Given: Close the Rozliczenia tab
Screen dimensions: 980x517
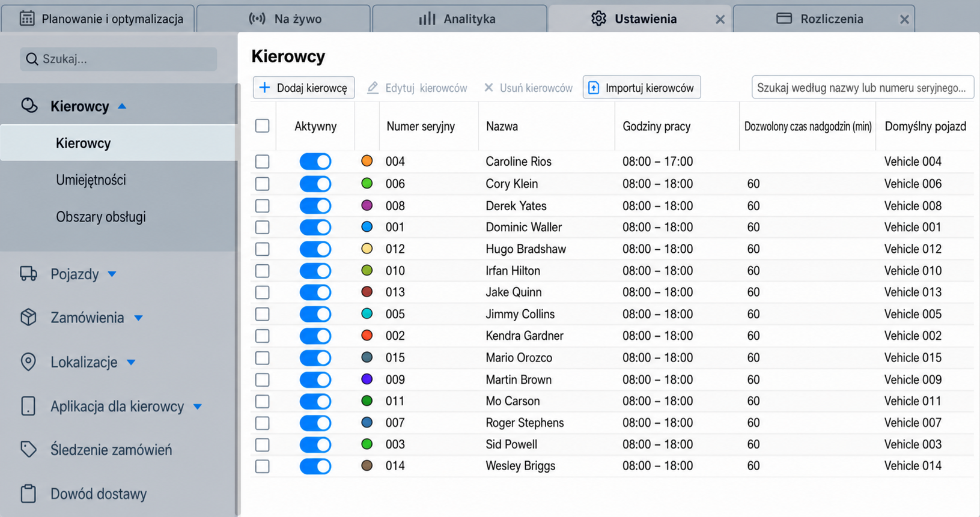Looking at the screenshot, I should 904,19.
